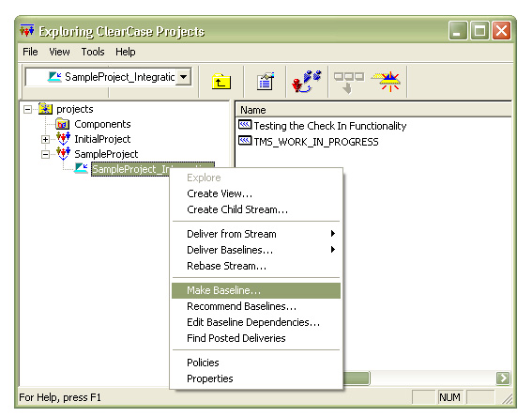Screen dimensions: 532x417
Task: Click icon beside Testing the Check In Functionality
Action: tap(245, 125)
